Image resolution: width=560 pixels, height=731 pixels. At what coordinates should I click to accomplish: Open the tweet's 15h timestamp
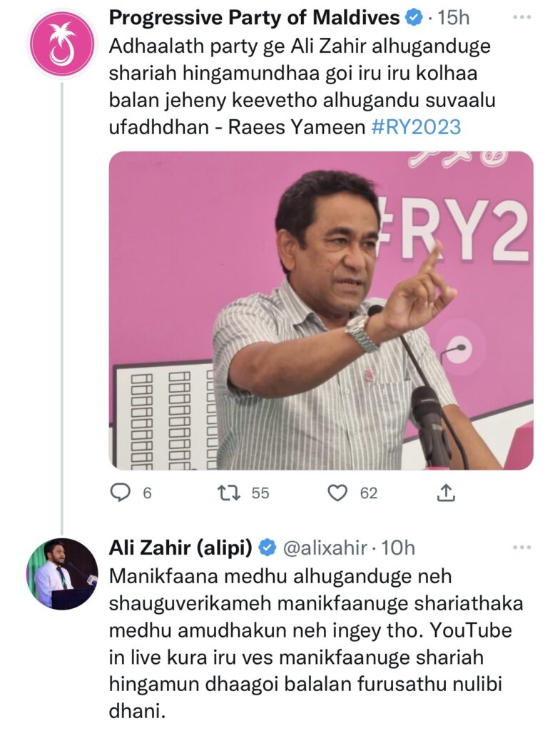(x=454, y=17)
